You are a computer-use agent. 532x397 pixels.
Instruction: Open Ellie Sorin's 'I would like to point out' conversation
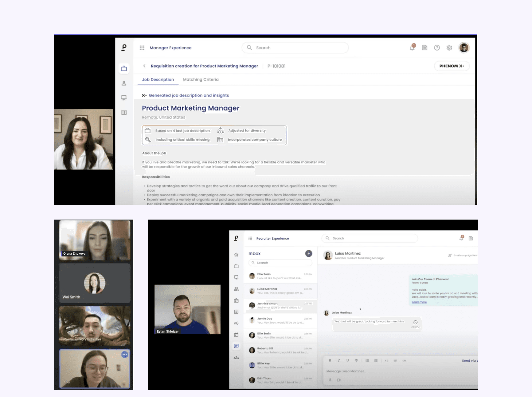pos(280,276)
